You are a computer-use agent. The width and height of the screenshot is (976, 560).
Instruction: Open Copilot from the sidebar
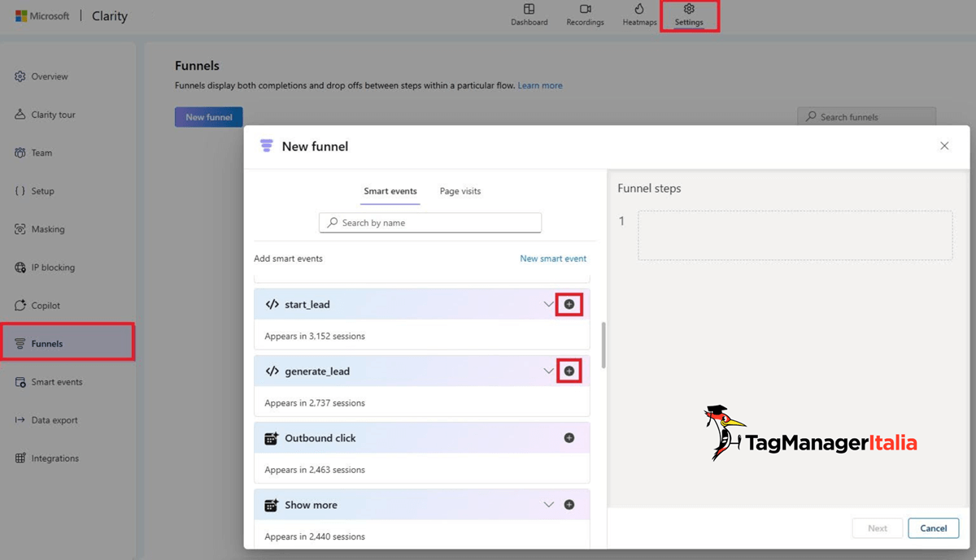click(51, 305)
